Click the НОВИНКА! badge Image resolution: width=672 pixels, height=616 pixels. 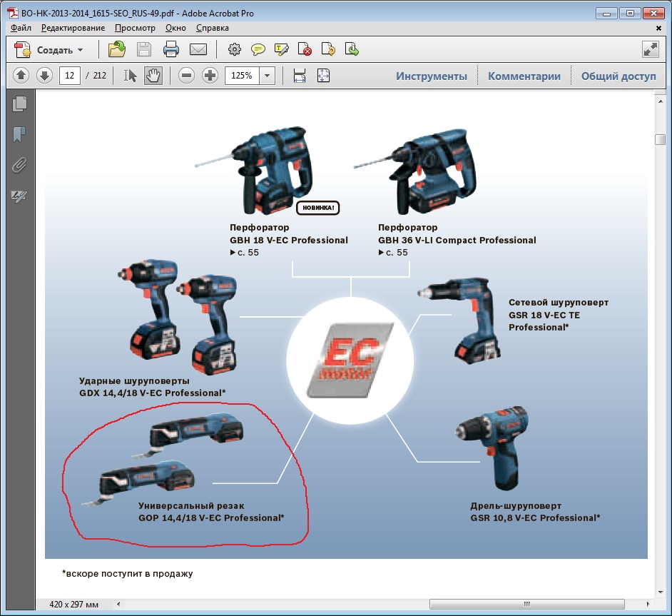(318, 208)
